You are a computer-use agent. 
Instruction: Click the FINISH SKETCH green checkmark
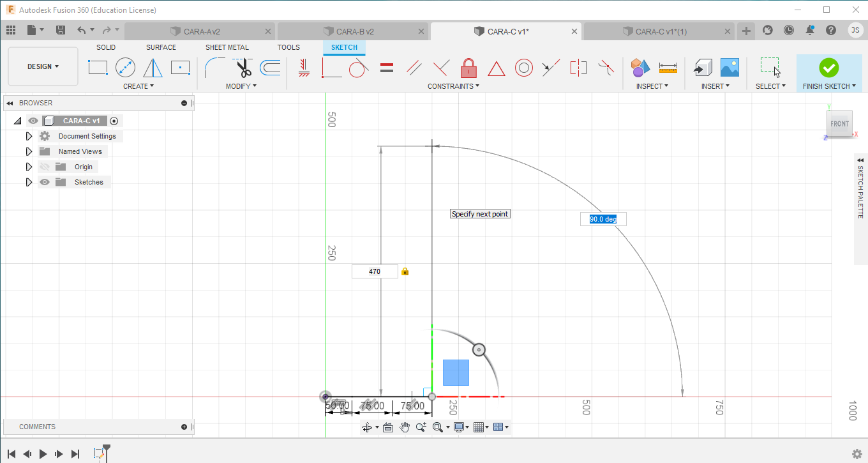click(828, 68)
